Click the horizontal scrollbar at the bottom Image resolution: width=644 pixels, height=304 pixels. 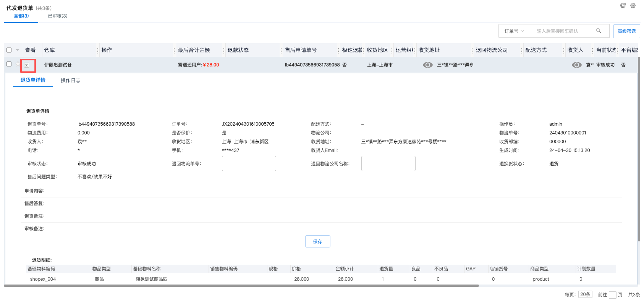241,286
